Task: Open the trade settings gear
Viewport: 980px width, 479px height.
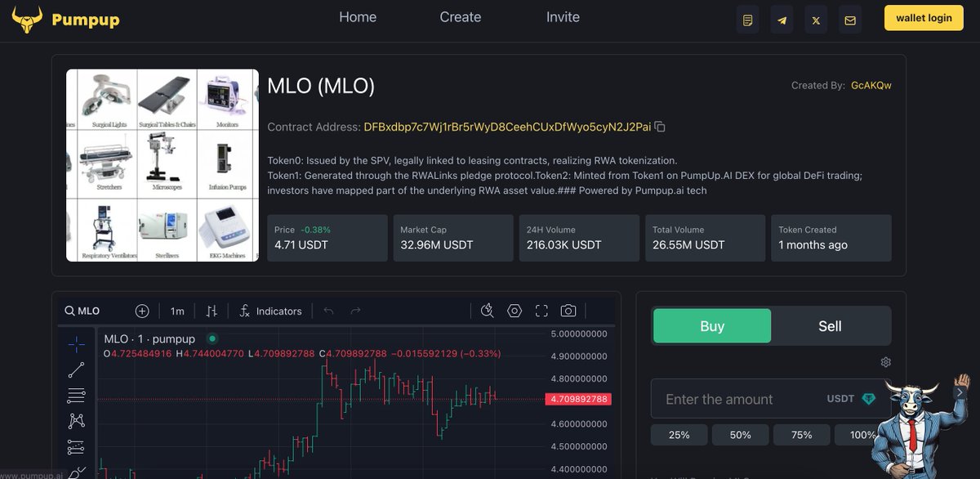Action: (886, 362)
